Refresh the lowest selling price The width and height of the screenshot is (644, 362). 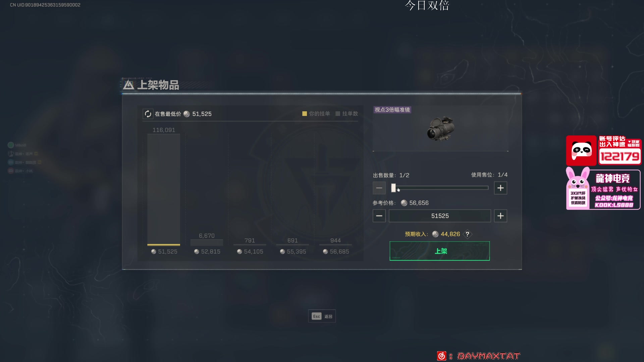point(148,114)
